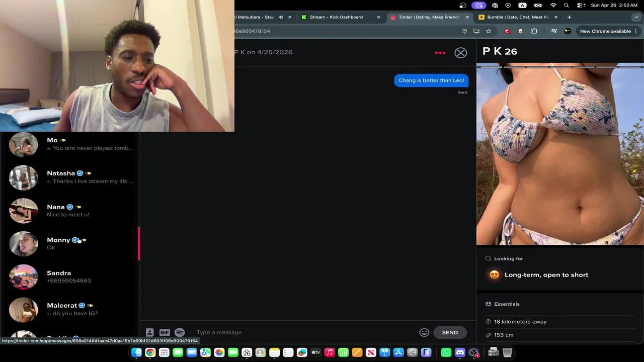Close the Kick Dashboard tab
Viewport: 644px width, 362px height.
click(x=378, y=17)
